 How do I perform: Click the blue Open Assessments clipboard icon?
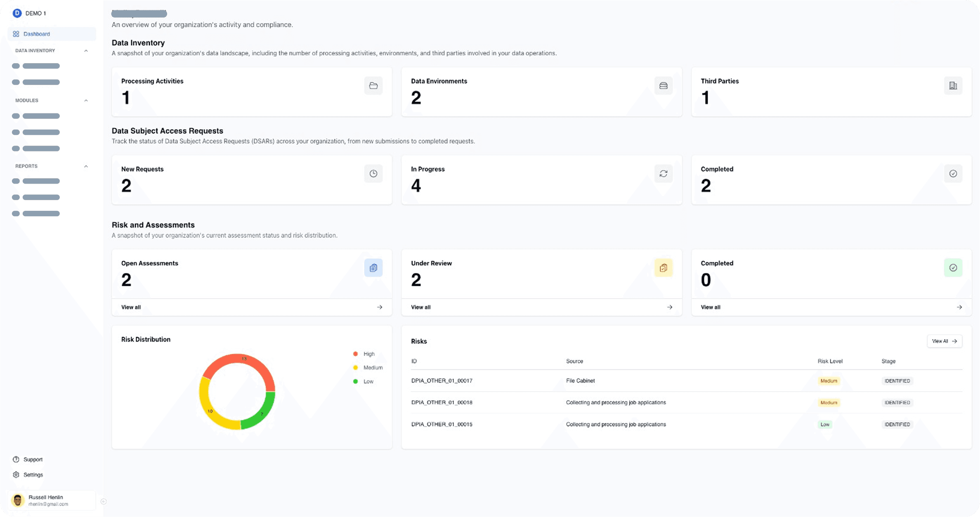tap(373, 267)
